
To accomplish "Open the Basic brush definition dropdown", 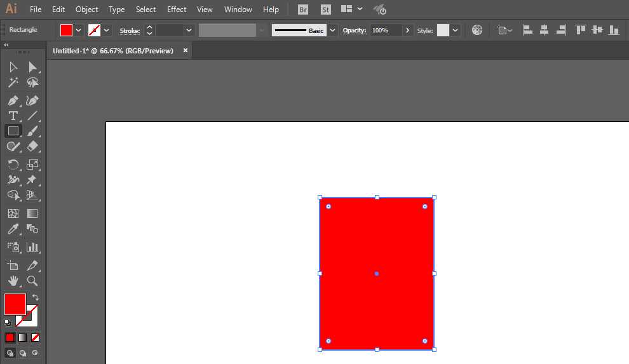I will (x=332, y=30).
